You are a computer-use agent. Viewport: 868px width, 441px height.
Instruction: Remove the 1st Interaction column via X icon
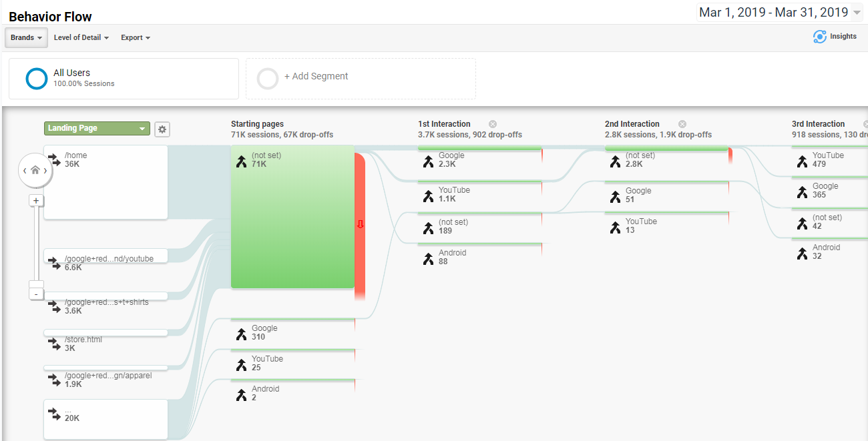[x=493, y=124]
